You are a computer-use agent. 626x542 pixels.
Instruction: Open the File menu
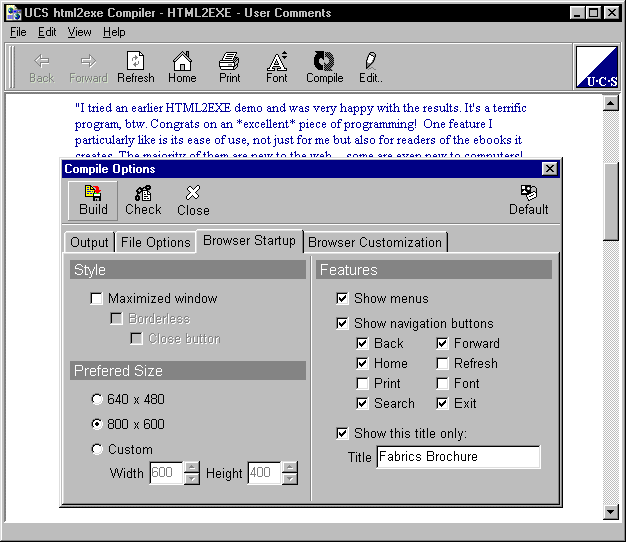[x=18, y=32]
